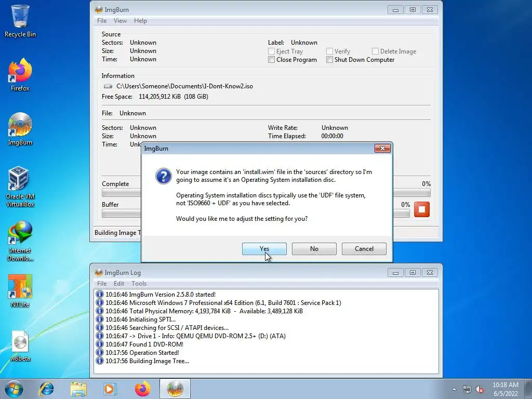
Task: Open ImgBurn desktop shortcut
Action: tap(20, 129)
